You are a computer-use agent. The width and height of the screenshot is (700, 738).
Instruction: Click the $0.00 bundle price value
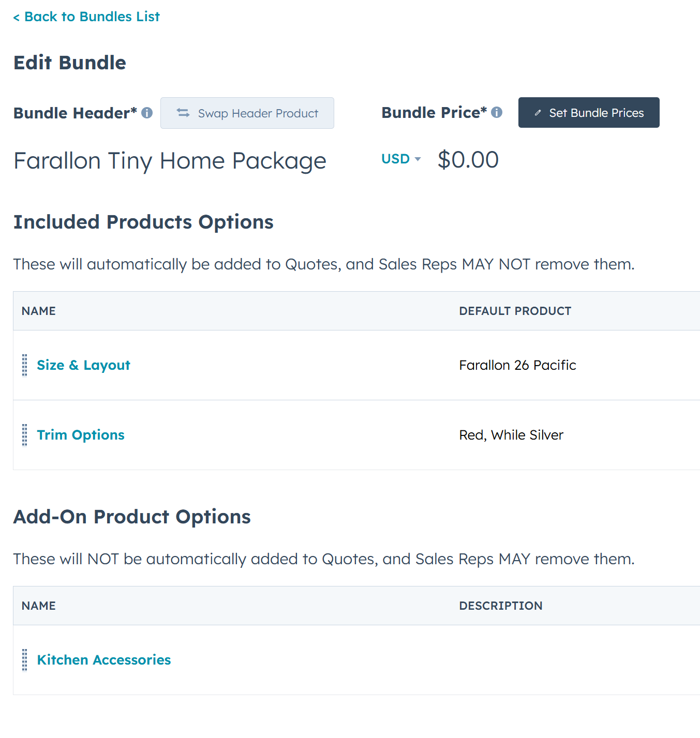[x=468, y=159]
